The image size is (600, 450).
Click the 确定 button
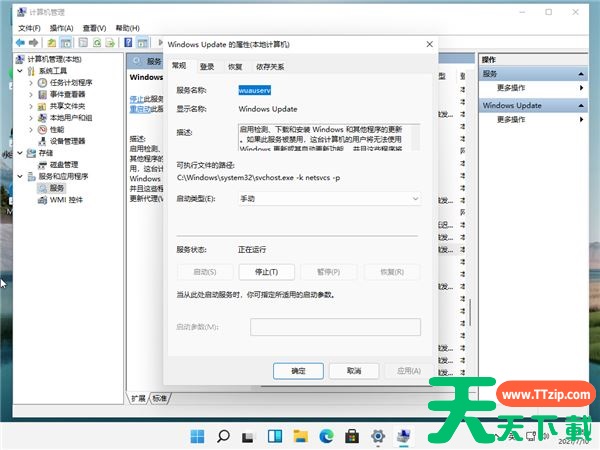298,371
